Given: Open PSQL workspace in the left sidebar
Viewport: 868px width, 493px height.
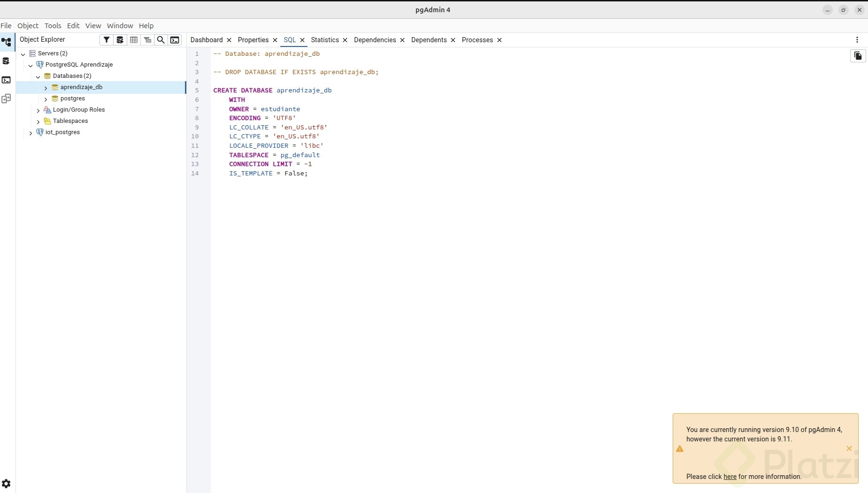Looking at the screenshot, I should tap(6, 80).
